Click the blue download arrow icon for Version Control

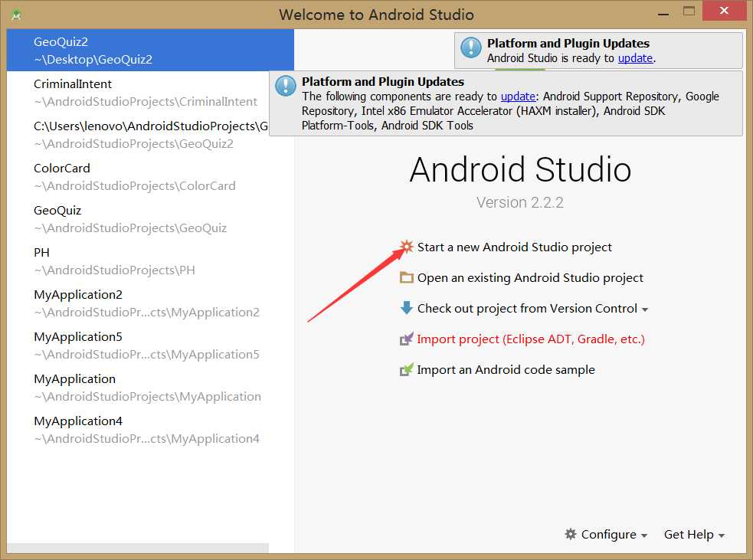pos(406,308)
